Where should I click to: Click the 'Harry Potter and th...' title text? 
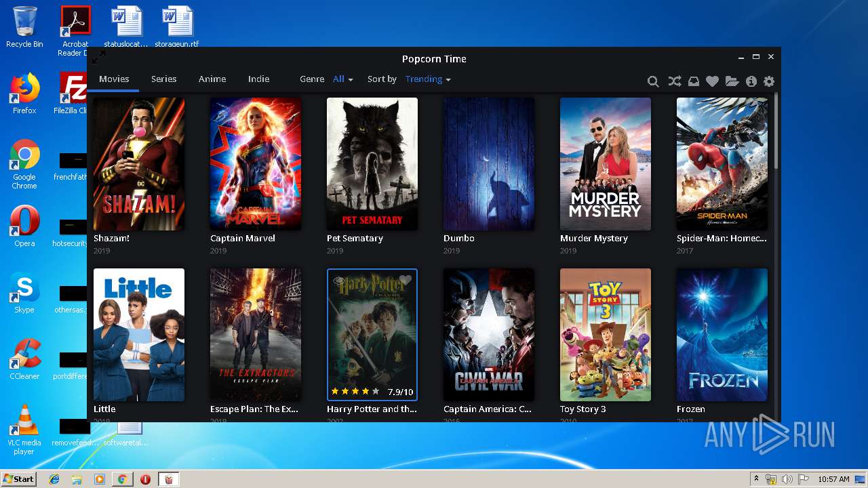tap(372, 409)
